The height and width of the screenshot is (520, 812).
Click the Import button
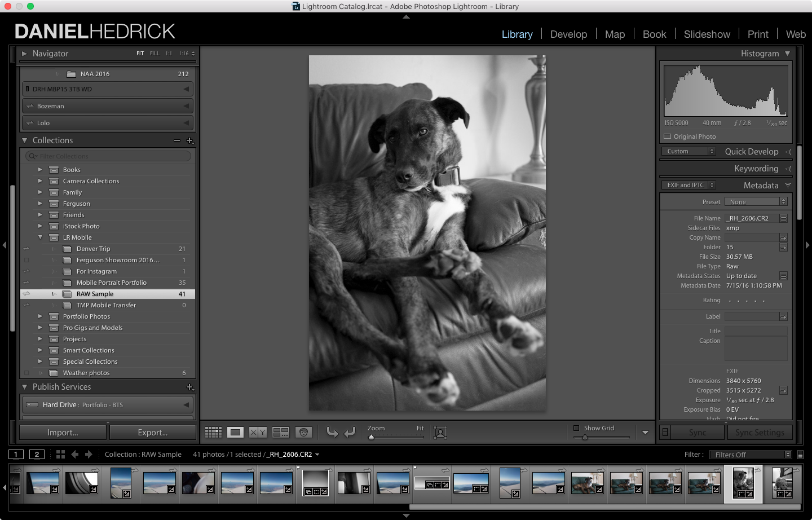63,433
